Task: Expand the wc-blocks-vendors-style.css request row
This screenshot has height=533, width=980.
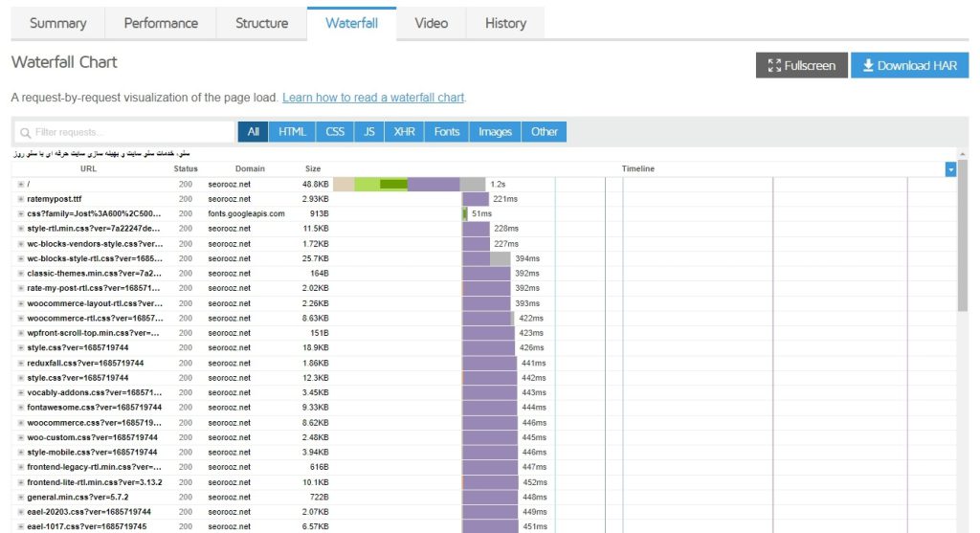Action: (21, 244)
